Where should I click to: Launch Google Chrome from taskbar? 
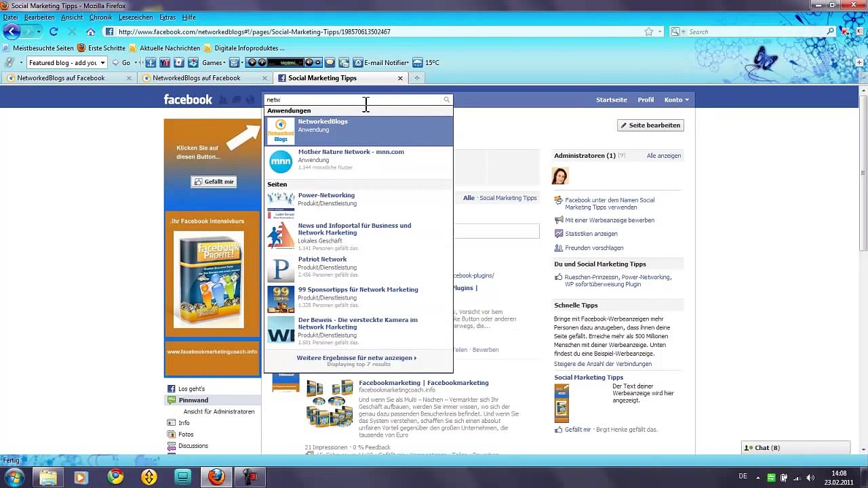pyautogui.click(x=115, y=477)
